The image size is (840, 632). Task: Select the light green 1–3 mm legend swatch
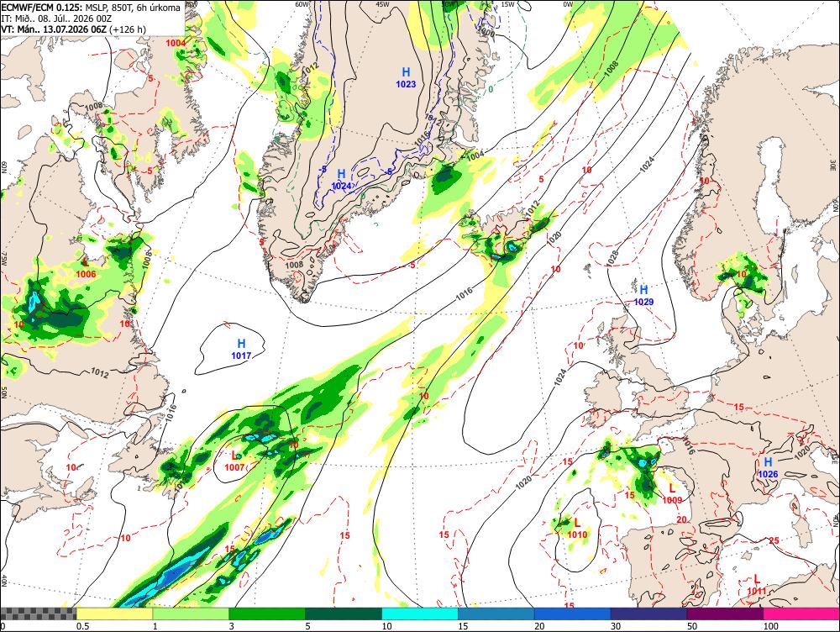[x=191, y=614]
